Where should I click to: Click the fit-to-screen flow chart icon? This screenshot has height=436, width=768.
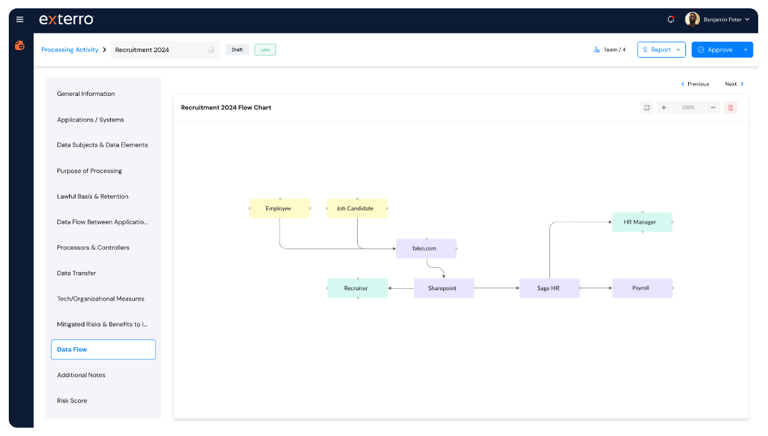pos(647,107)
